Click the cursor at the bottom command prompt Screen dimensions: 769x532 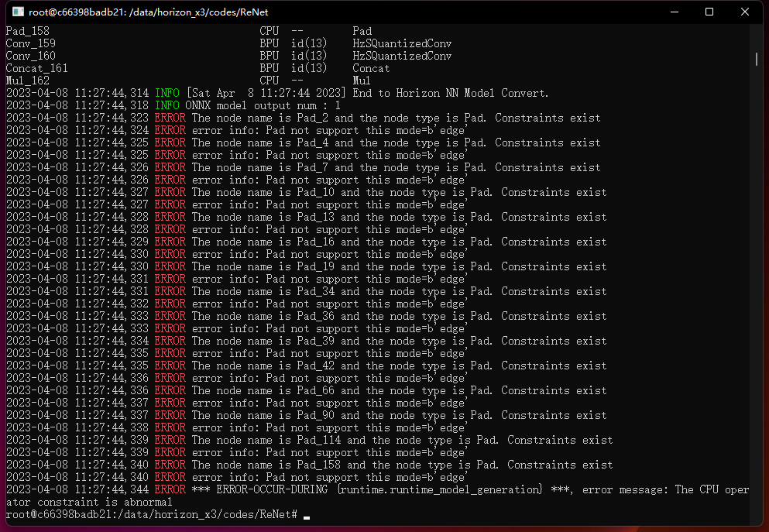tap(307, 516)
